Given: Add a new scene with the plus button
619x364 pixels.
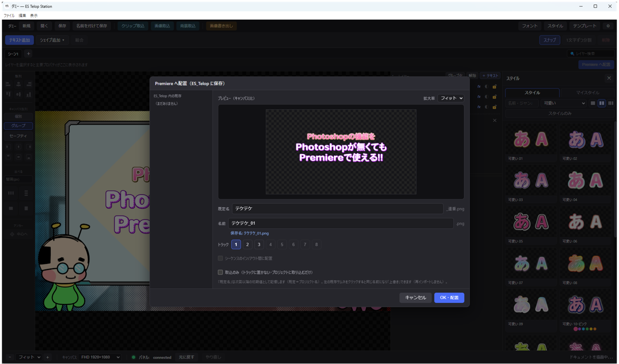Looking at the screenshot, I should (x=28, y=54).
